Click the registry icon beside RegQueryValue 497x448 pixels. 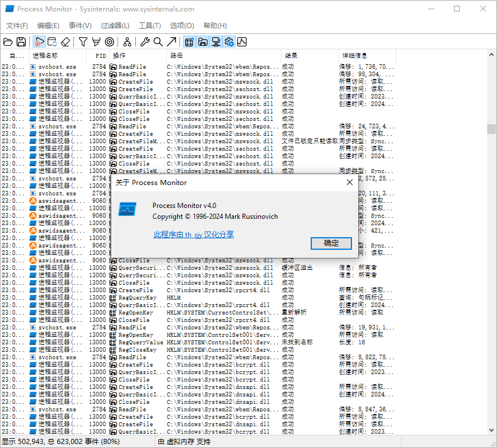click(113, 343)
